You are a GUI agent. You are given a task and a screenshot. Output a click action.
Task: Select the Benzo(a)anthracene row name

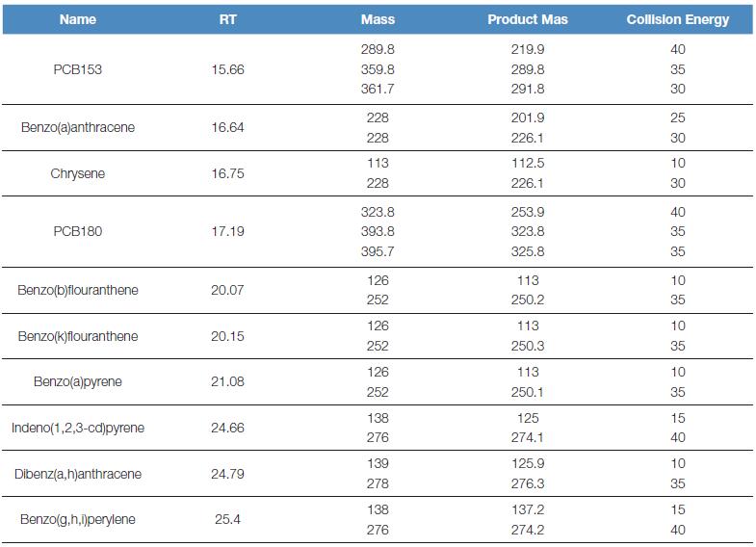[78, 127]
